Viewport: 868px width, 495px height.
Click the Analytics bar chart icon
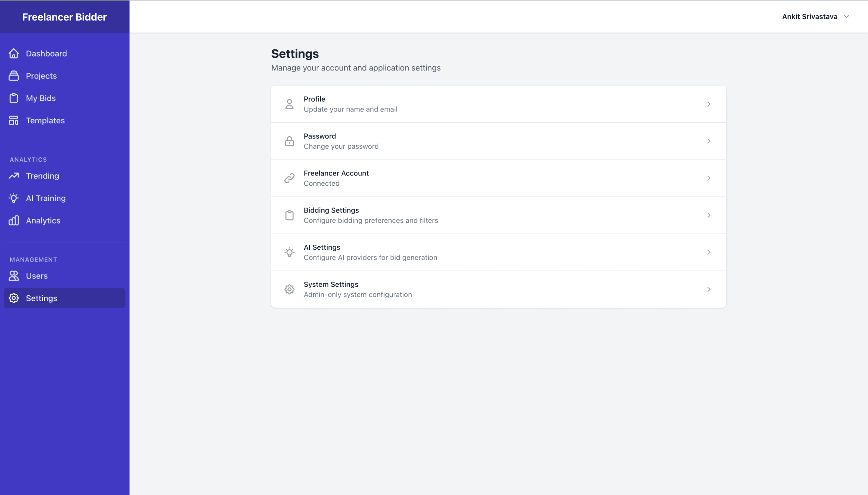pos(14,220)
